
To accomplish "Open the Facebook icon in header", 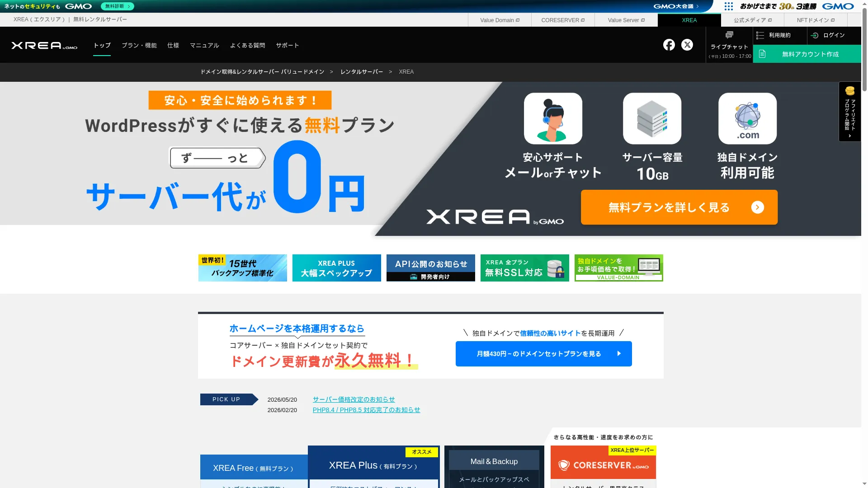I will [669, 45].
